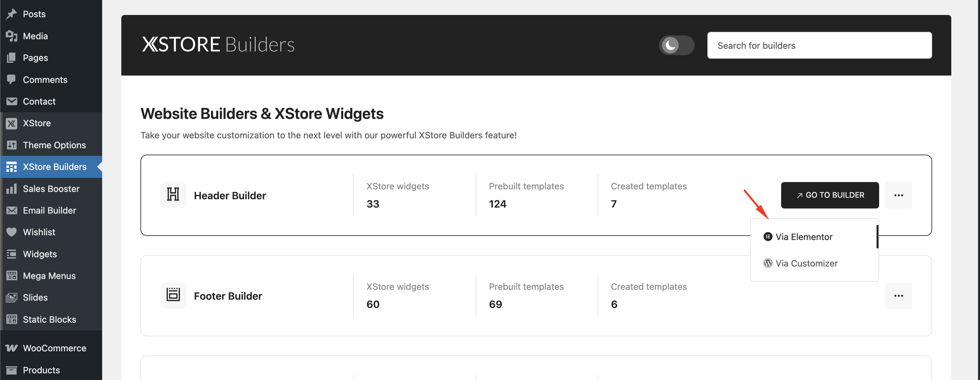Click the Email Builder envelope icon
This screenshot has width=980, height=380.
[11, 210]
